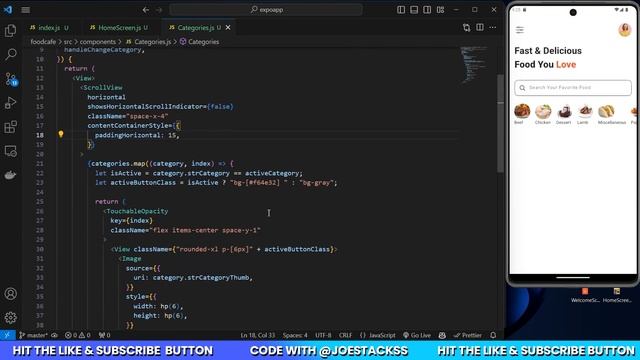640x360 pixels.
Task: Select the Dessert category
Action: 564,114
